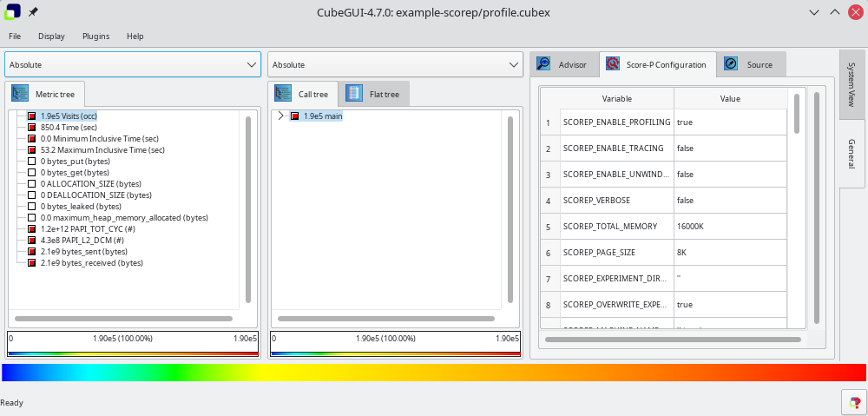Open the metric tree Absolute value mode dropdown
Image resolution: width=868 pixels, height=416 pixels.
point(133,65)
